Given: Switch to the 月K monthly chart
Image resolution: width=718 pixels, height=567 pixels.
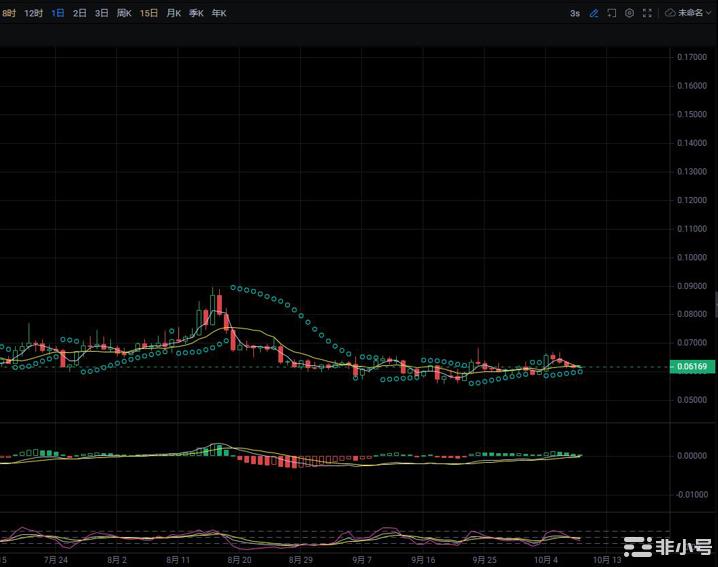Looking at the screenshot, I should 174,13.
